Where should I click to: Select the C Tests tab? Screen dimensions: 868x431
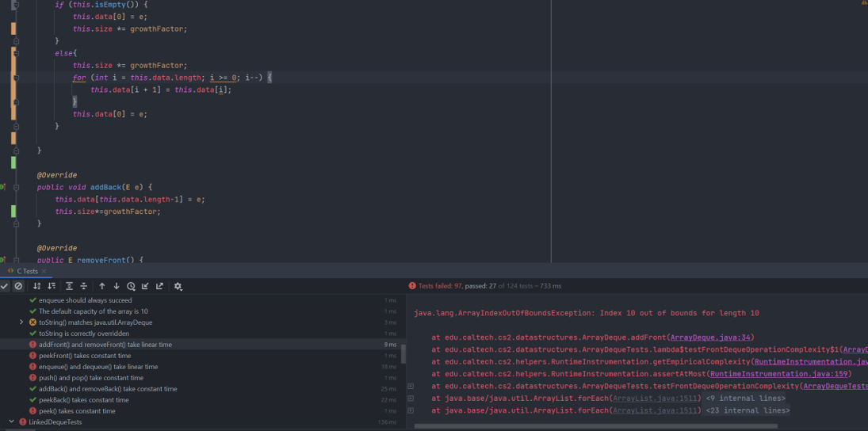click(x=27, y=271)
